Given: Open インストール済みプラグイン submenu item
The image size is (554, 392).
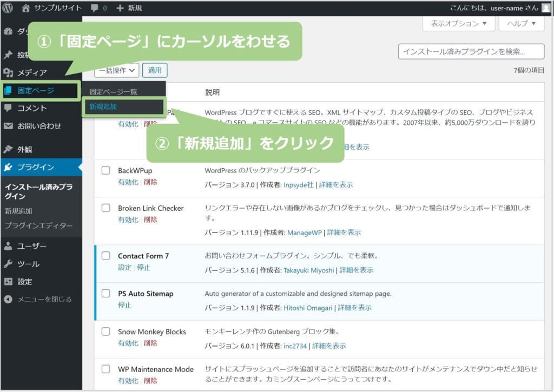Looking at the screenshot, I should point(39,191).
